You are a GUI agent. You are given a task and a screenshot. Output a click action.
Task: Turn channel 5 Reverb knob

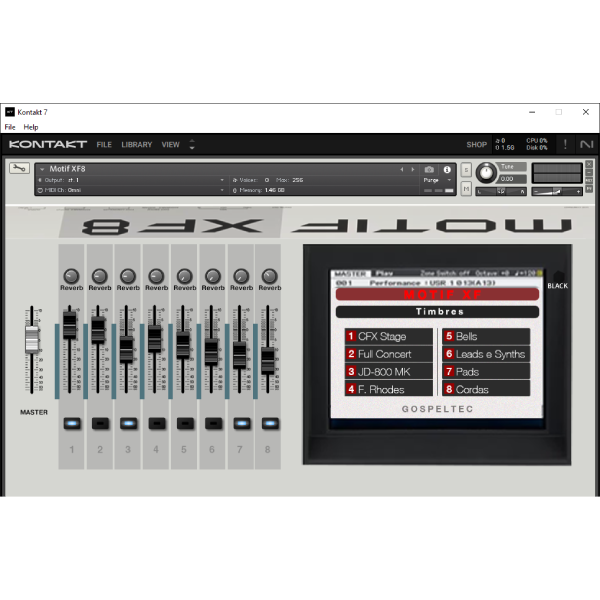[184, 276]
